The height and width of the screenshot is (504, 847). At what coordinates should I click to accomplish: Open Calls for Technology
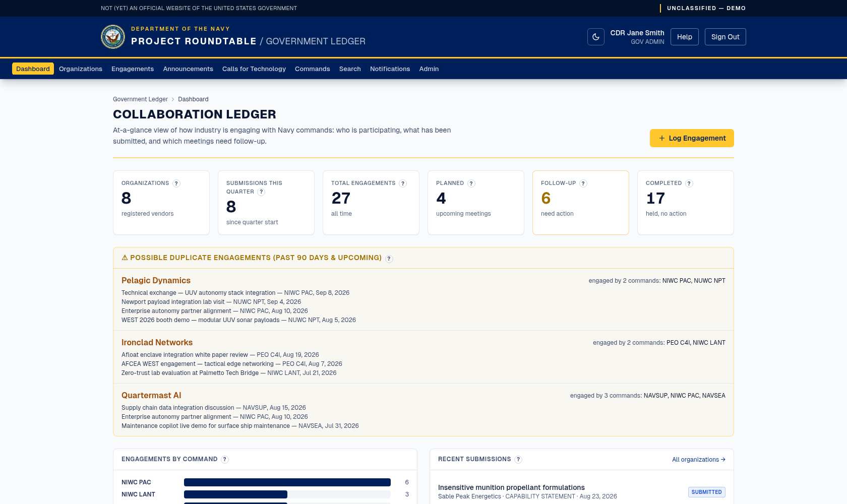(254, 69)
